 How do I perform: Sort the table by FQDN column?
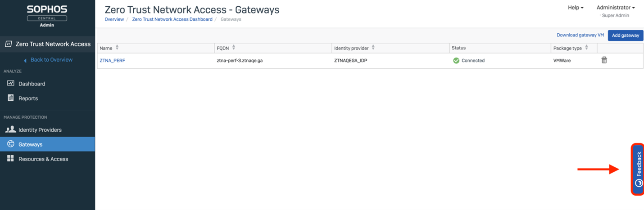tap(234, 48)
